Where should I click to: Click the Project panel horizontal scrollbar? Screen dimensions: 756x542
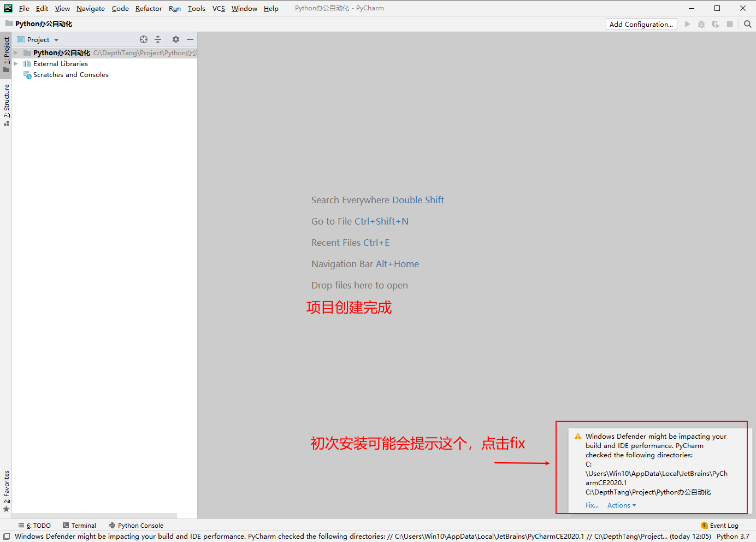[94, 516]
